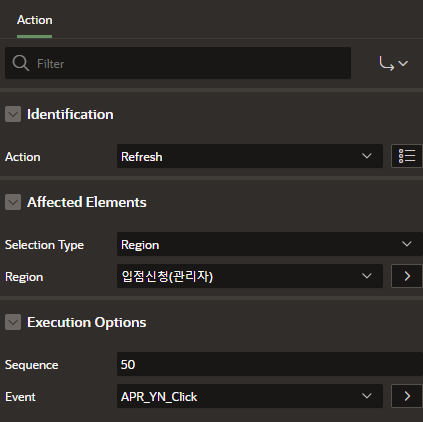
Task: Click the Execution Options heading text
Action: (x=87, y=322)
